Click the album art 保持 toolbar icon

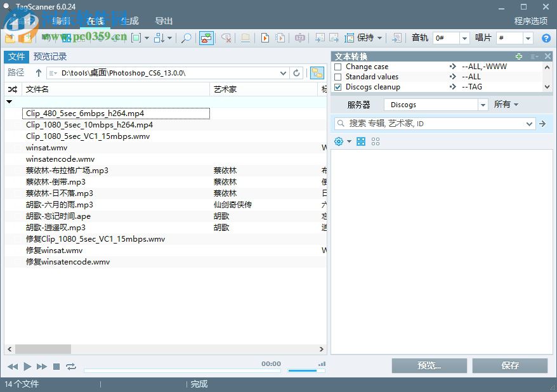tap(358, 38)
